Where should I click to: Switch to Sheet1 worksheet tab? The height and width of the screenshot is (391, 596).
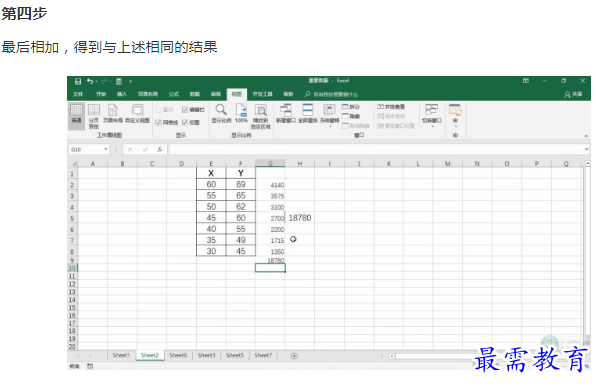[x=121, y=355]
